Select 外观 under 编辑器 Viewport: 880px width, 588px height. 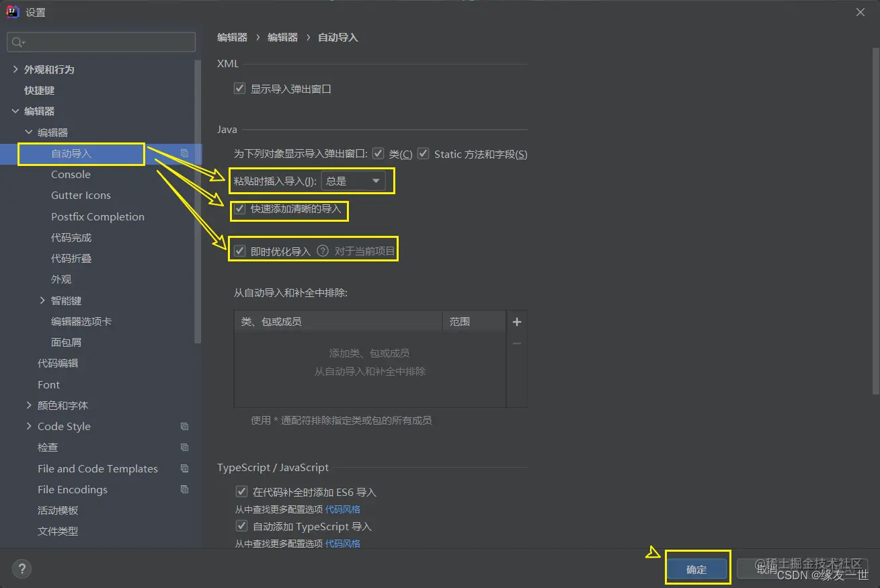(x=61, y=280)
